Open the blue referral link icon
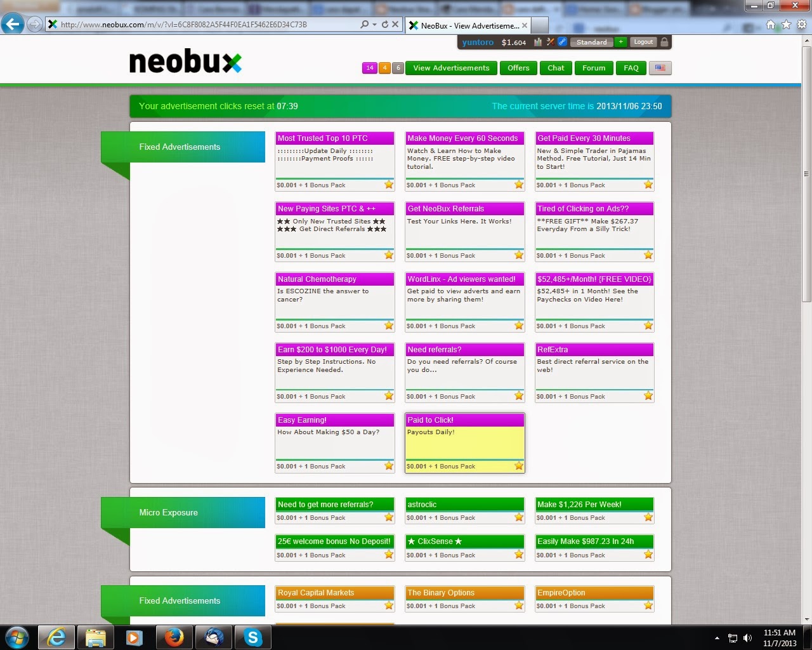The image size is (812, 650). pyautogui.click(x=561, y=42)
